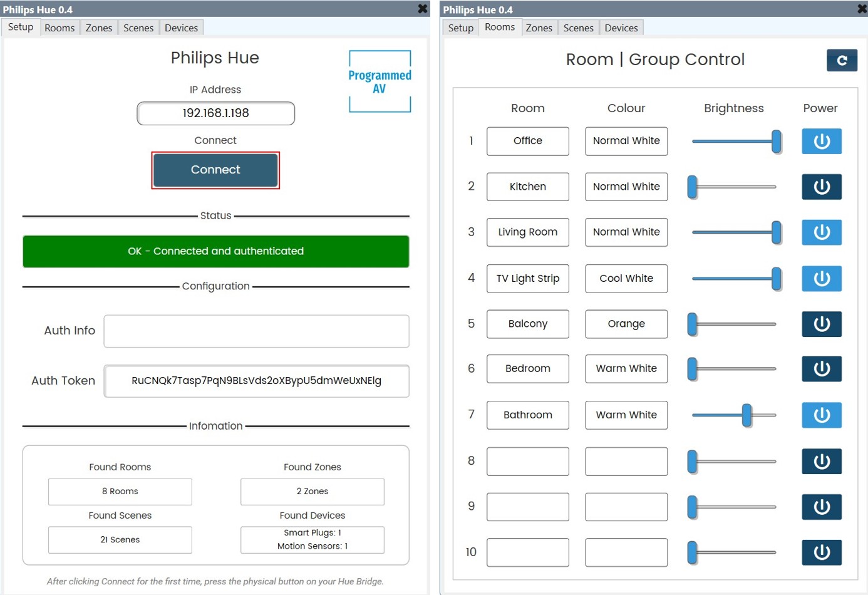Viewport: 868px width, 595px height.
Task: Toggle power for the Bedroom room
Action: tap(821, 369)
